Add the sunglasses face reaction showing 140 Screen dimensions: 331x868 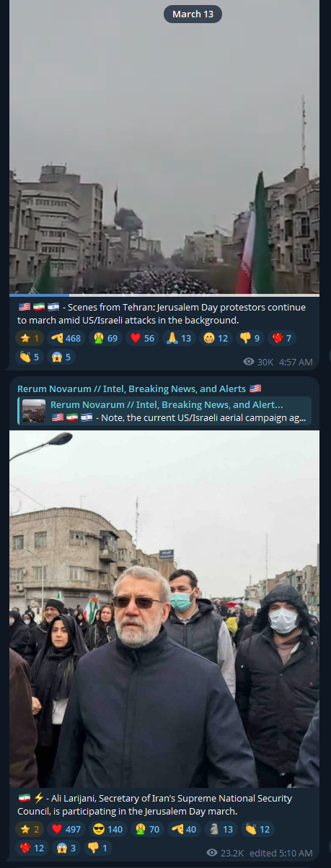[x=107, y=829]
